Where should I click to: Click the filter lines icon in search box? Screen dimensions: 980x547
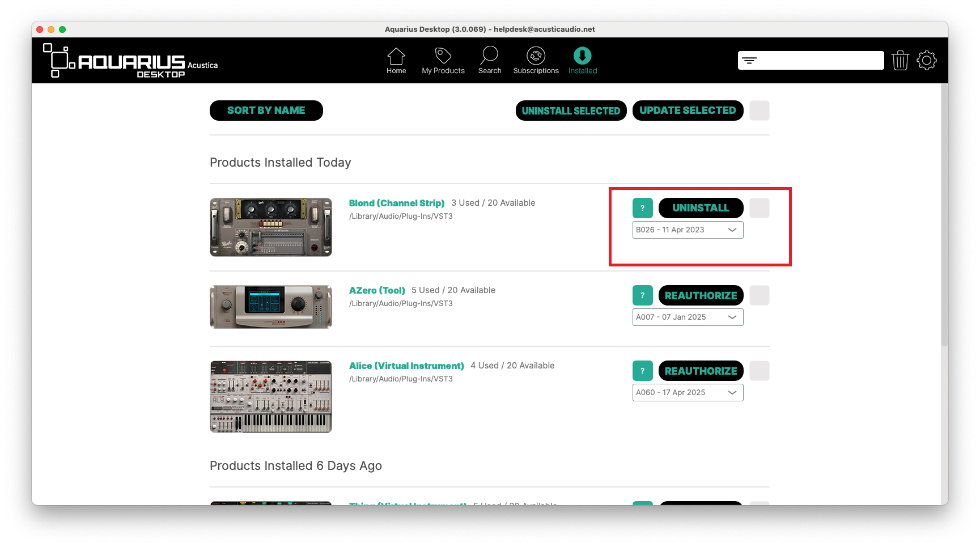tap(749, 60)
